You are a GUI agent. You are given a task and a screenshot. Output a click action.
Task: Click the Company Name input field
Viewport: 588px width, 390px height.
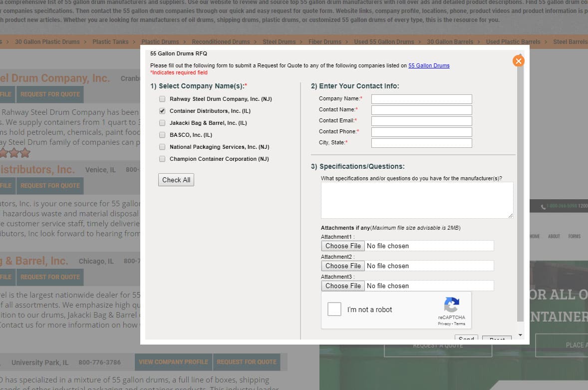coord(421,99)
